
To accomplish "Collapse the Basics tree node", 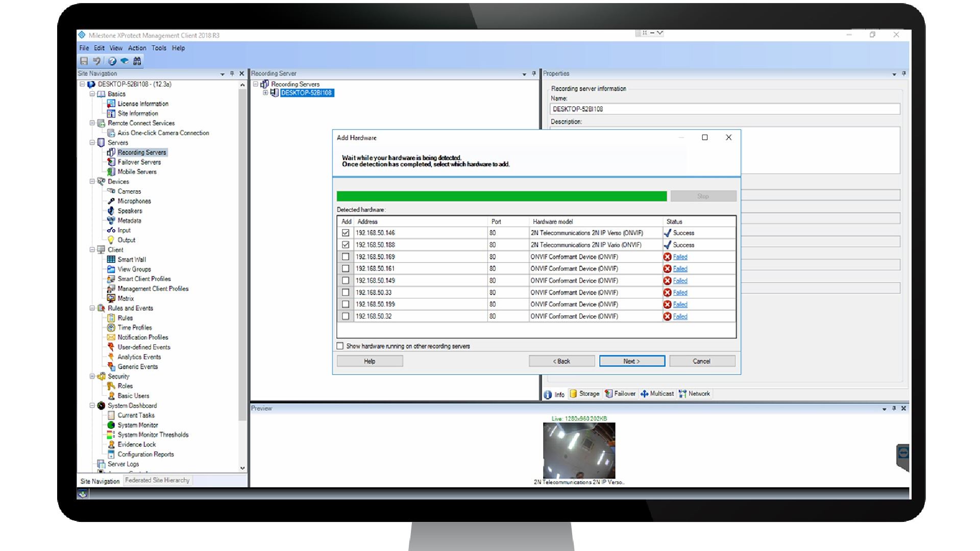I will 92,94.
